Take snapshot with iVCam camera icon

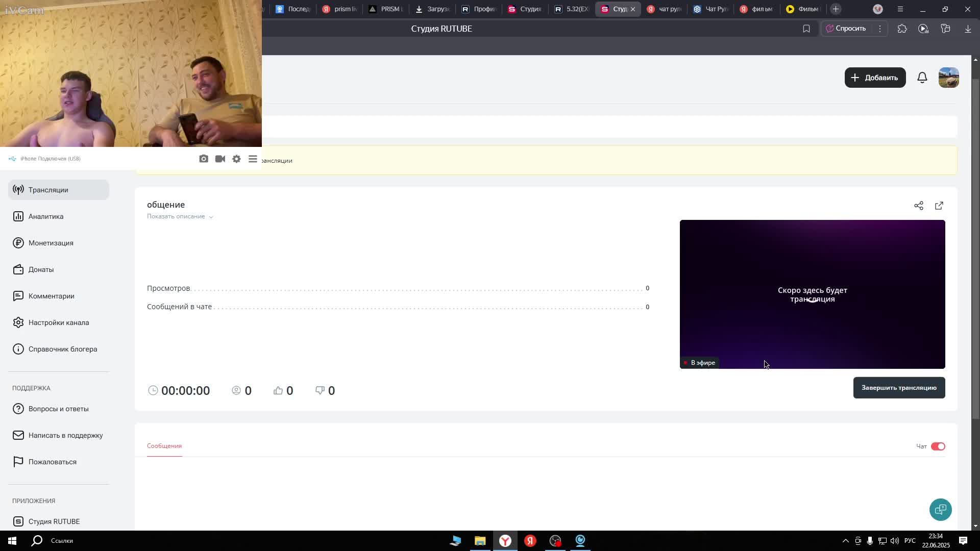[204, 159]
